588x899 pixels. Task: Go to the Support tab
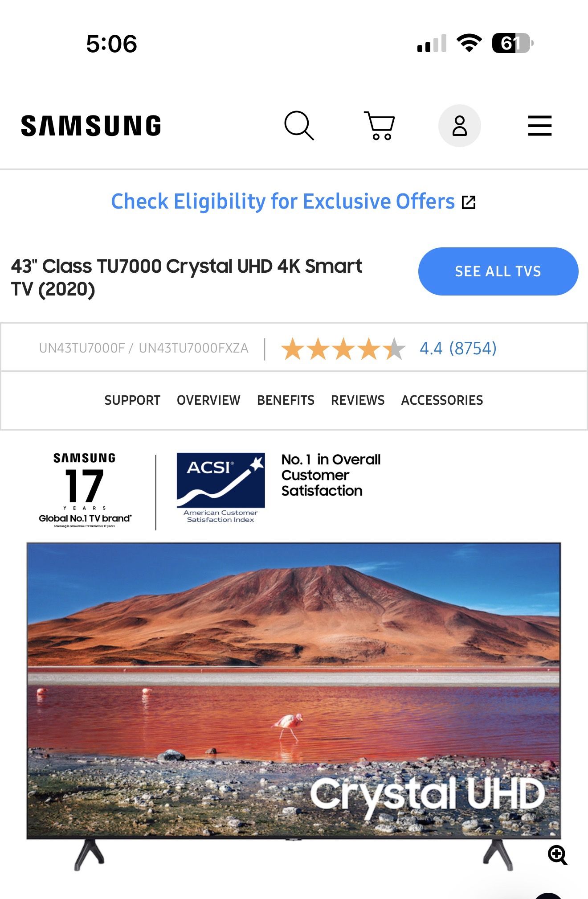132,400
